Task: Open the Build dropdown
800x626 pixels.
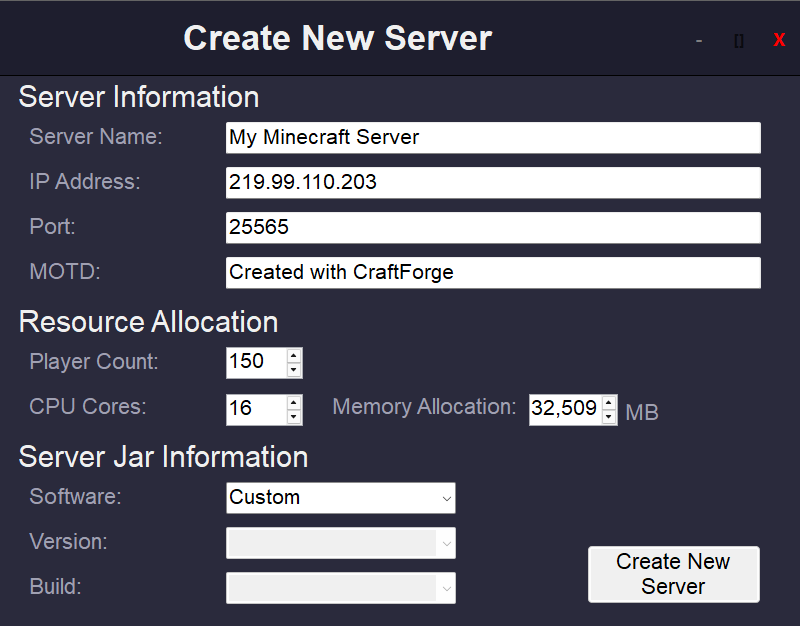Action: coord(341,588)
